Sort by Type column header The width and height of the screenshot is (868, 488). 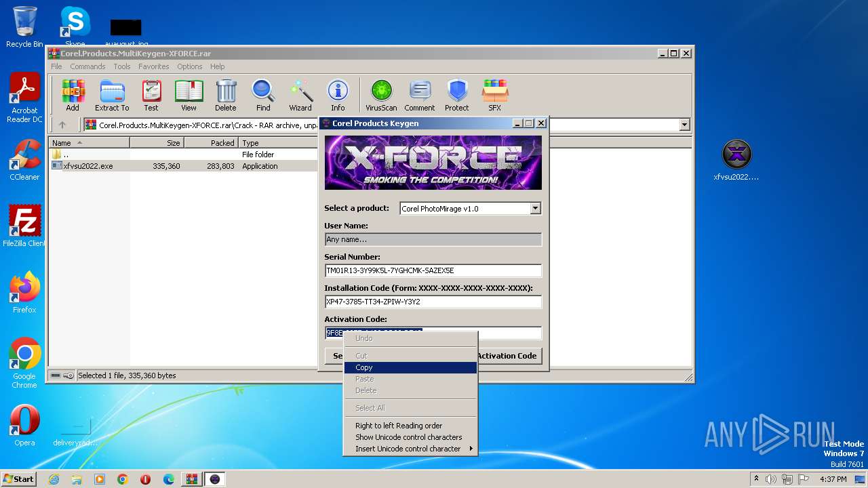click(278, 143)
